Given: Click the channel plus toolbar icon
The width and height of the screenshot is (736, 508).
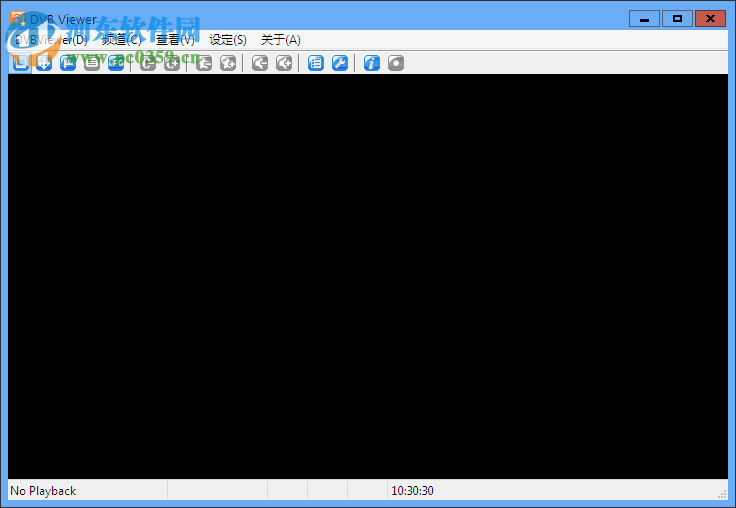Looking at the screenshot, I should tap(172, 63).
